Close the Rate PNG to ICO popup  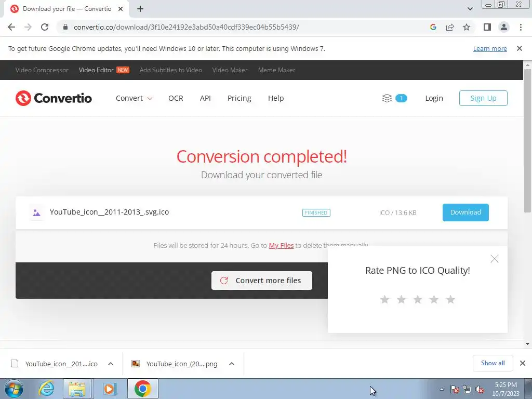click(x=495, y=259)
